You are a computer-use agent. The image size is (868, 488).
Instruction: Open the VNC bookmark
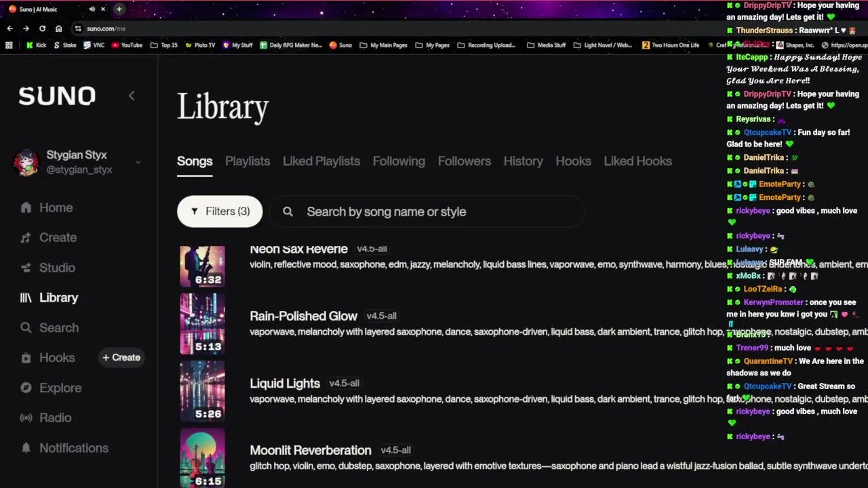pyautogui.click(x=94, y=45)
